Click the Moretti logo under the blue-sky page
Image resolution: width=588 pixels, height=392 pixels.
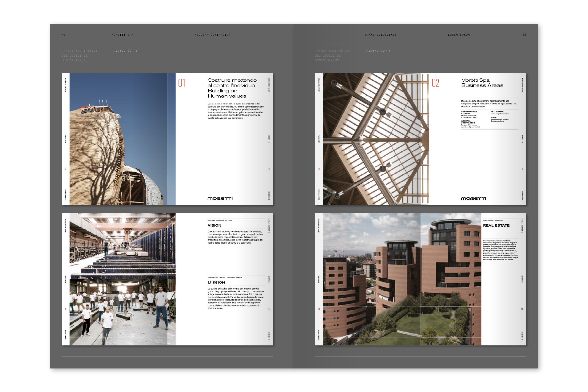(x=220, y=198)
